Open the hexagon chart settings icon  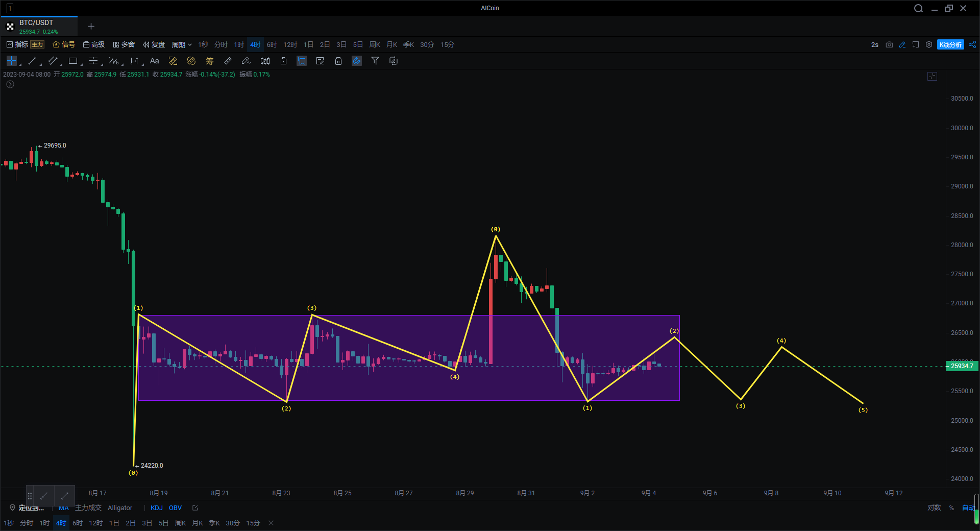pyautogui.click(x=929, y=45)
